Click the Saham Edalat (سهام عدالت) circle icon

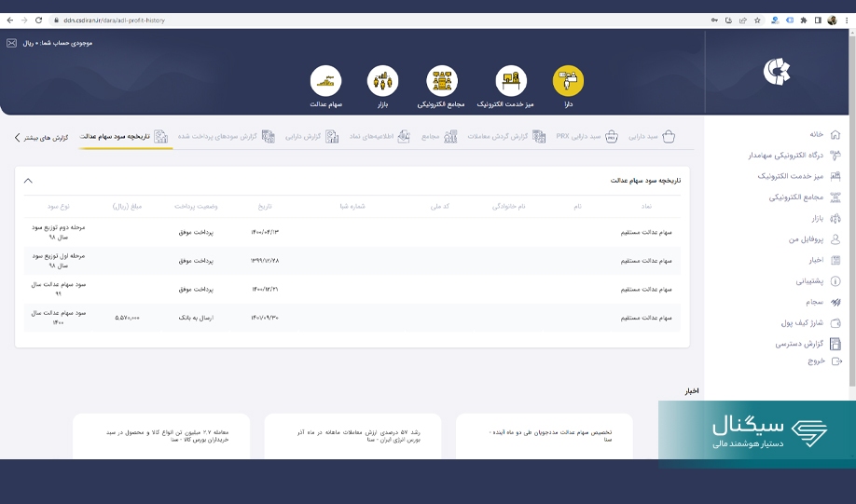coord(325,81)
